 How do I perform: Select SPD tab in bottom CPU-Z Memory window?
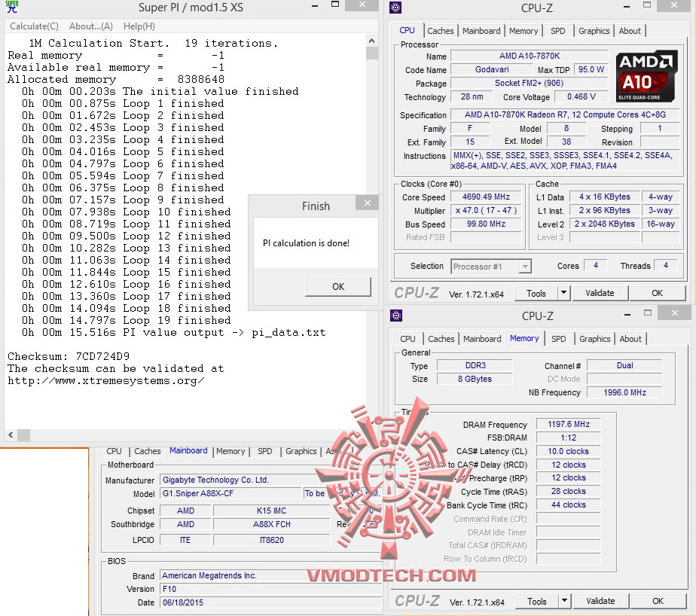558,339
